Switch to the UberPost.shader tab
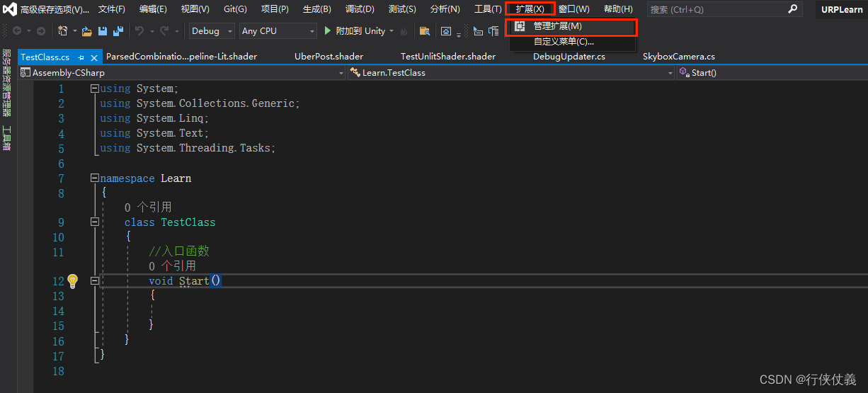Viewport: 868px width, 393px height. [x=329, y=57]
